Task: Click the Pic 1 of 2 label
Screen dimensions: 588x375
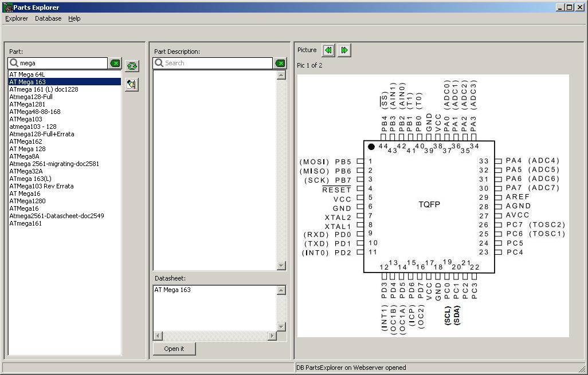Action: (309, 65)
